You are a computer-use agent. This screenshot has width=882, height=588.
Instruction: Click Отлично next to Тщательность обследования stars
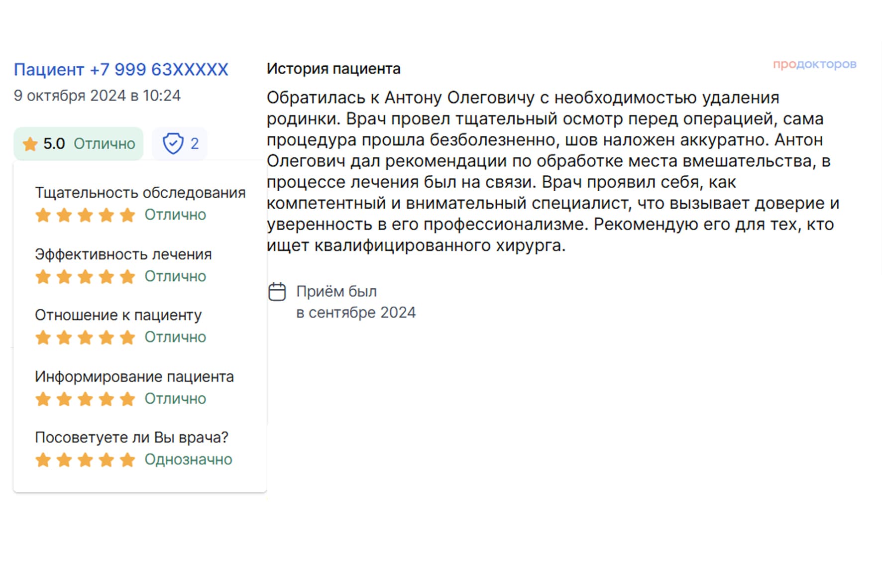click(175, 215)
